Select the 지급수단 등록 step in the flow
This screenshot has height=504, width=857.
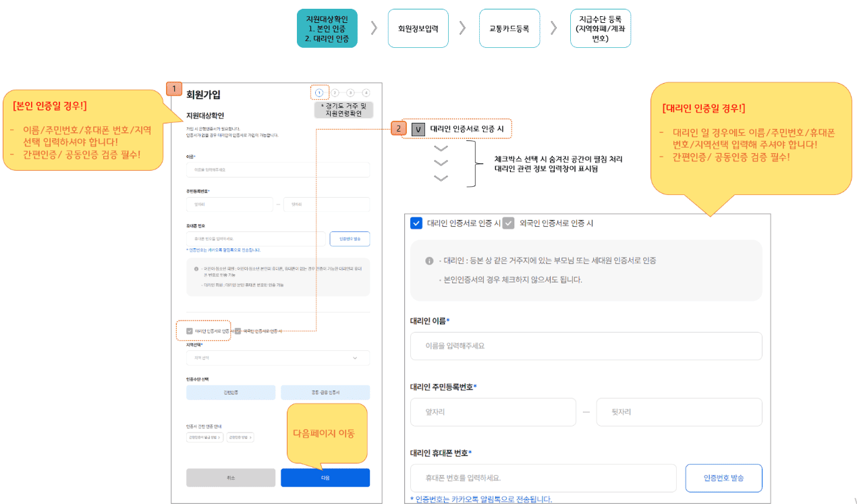601,28
